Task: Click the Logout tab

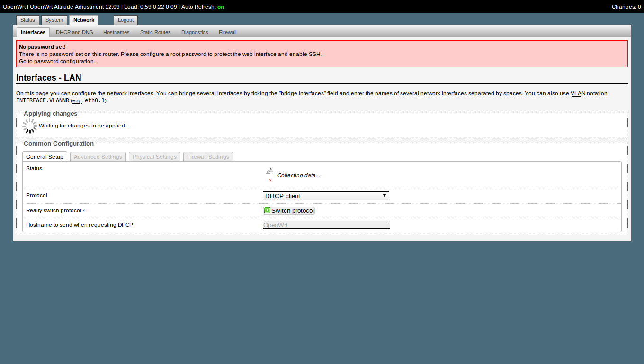Action: (x=125, y=20)
